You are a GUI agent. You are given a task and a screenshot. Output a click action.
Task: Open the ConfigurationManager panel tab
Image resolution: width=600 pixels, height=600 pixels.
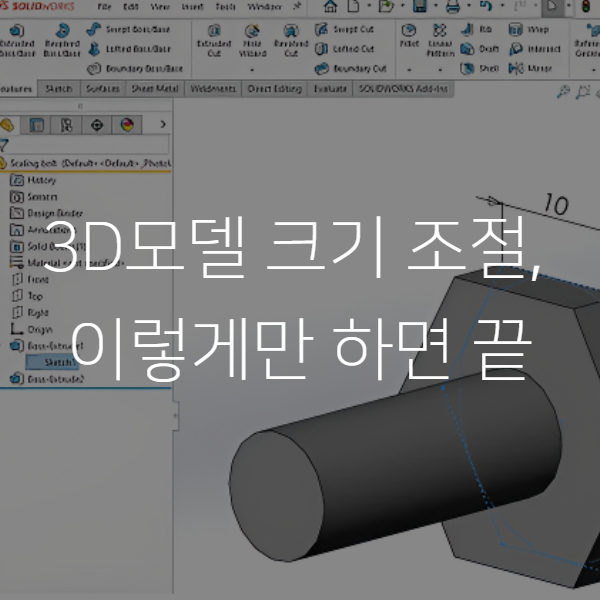point(67,125)
